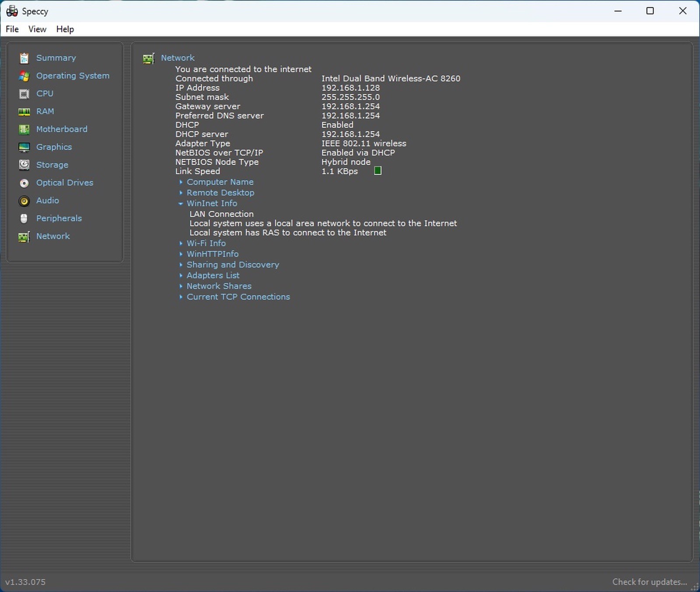This screenshot has width=700, height=592.
Task: Maximize the Speccy window
Action: pyautogui.click(x=650, y=11)
